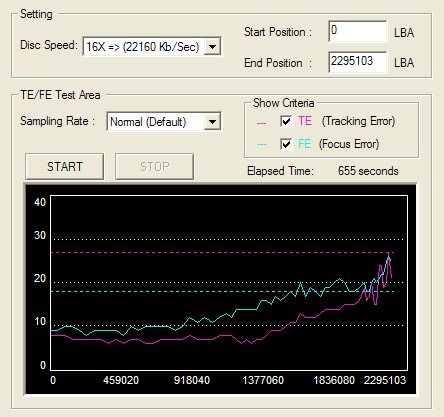Screen dimensions: 444x417
Task: Click the 2295103 x-axis label on graph
Action: pyautogui.click(x=385, y=380)
